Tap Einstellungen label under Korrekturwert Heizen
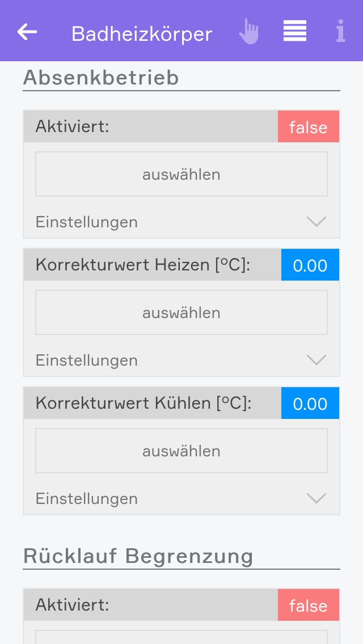 tap(87, 361)
